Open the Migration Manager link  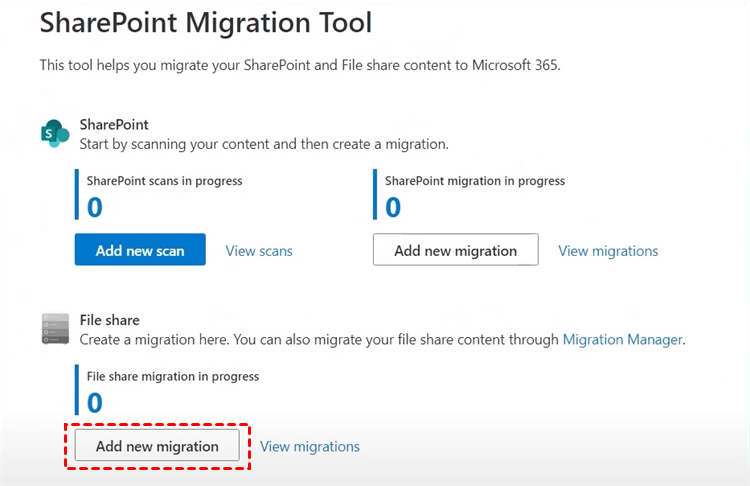point(622,340)
